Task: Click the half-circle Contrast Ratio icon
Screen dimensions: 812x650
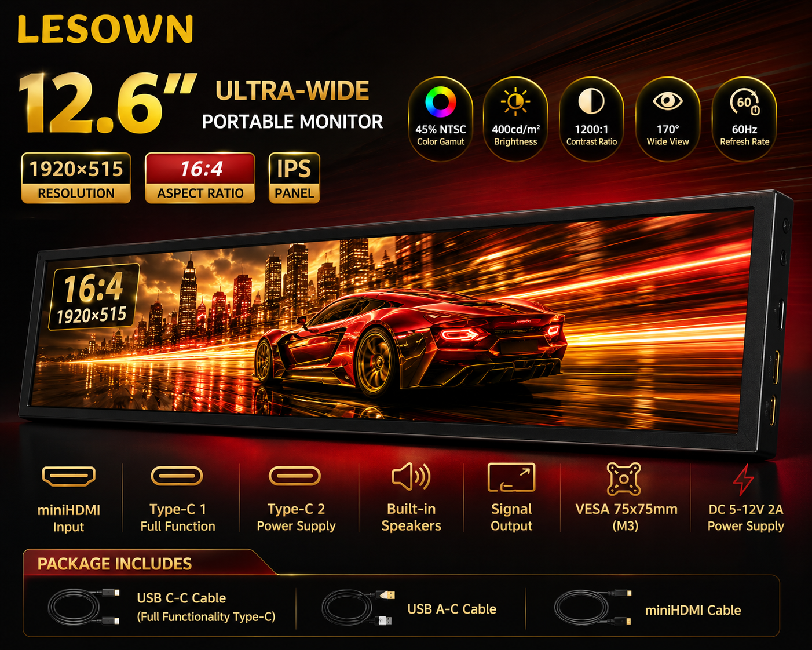Action: [x=591, y=101]
